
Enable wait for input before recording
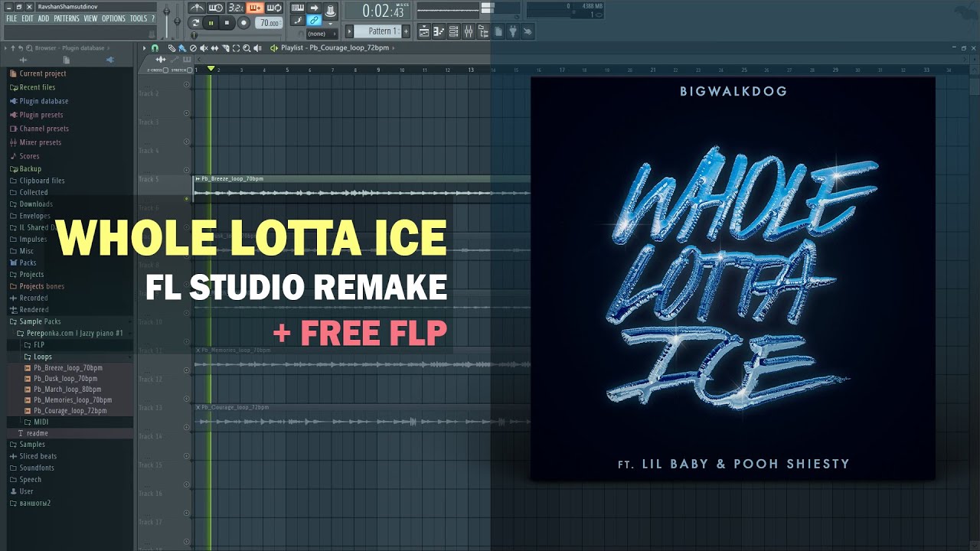(216, 8)
